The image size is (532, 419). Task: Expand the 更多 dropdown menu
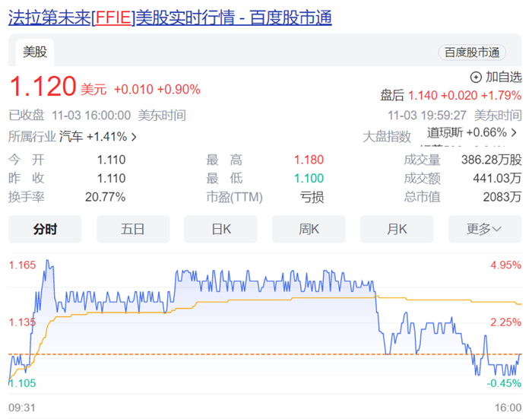click(484, 229)
